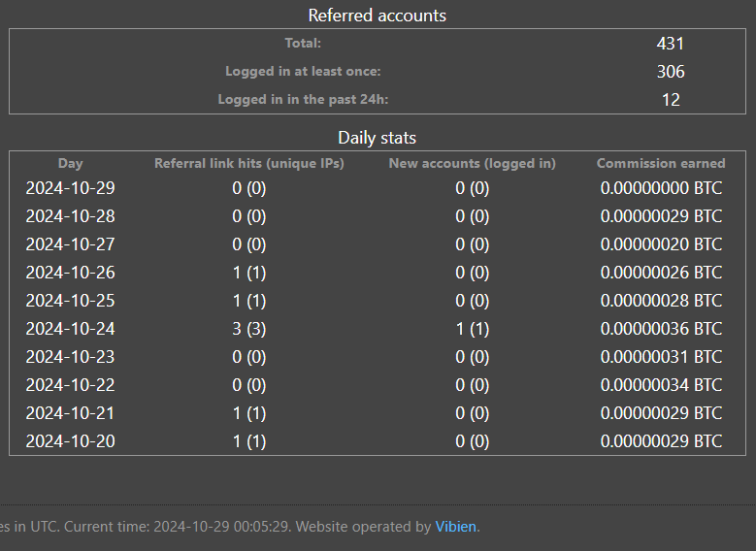Click the 'Commission earned' column header
The image size is (756, 551).
click(x=661, y=163)
